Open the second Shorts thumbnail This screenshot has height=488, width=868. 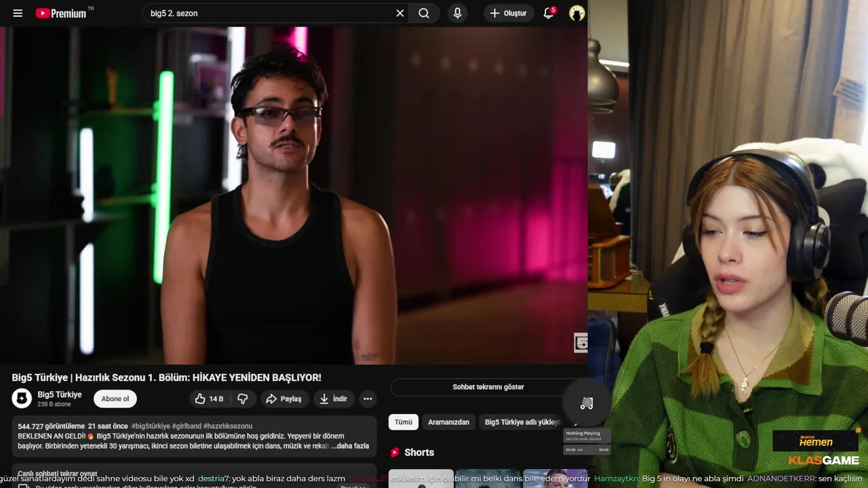coord(488,479)
